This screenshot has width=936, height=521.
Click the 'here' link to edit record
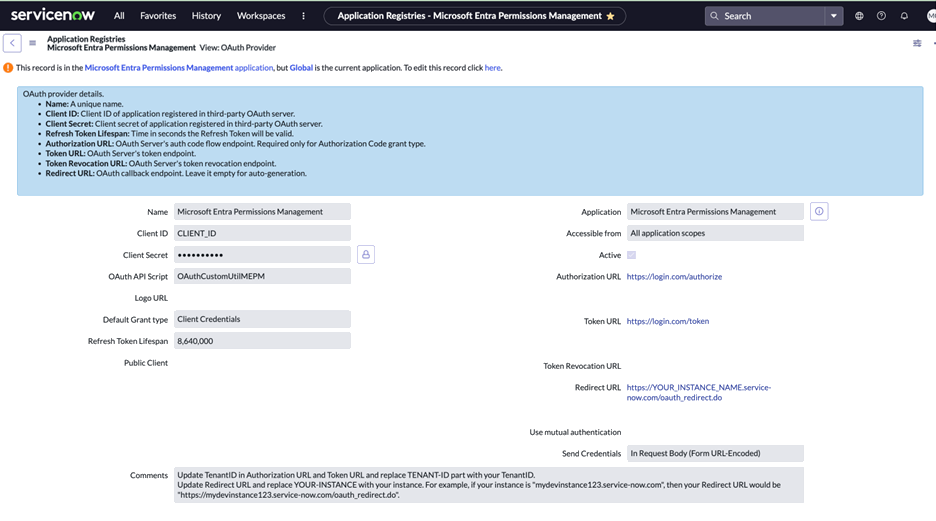[492, 67]
